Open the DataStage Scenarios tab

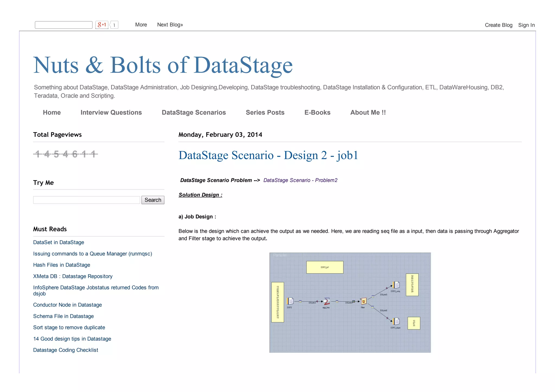point(194,112)
